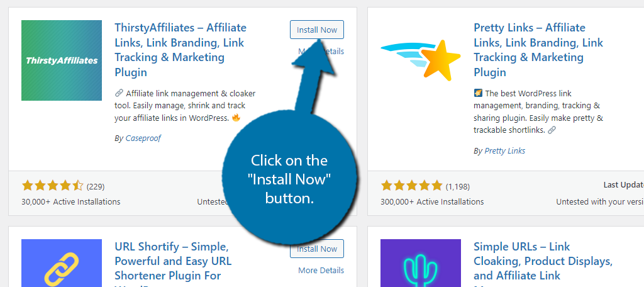Open the Pretty Links plugin title link
Viewport: 644px width, 287px height.
[538, 50]
